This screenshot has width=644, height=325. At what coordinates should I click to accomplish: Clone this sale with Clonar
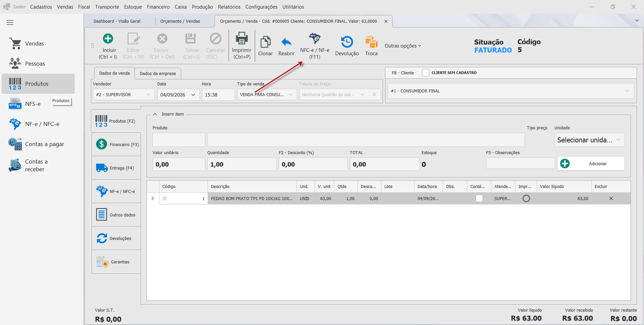pos(265,45)
